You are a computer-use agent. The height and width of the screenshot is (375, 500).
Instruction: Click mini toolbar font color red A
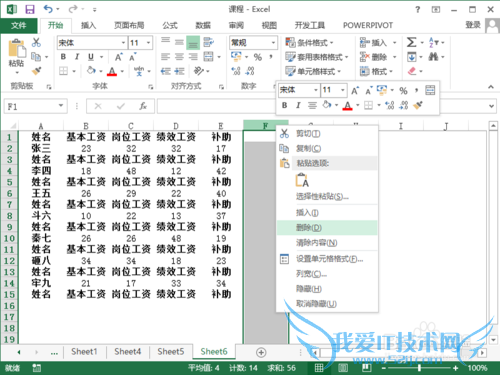tap(347, 106)
